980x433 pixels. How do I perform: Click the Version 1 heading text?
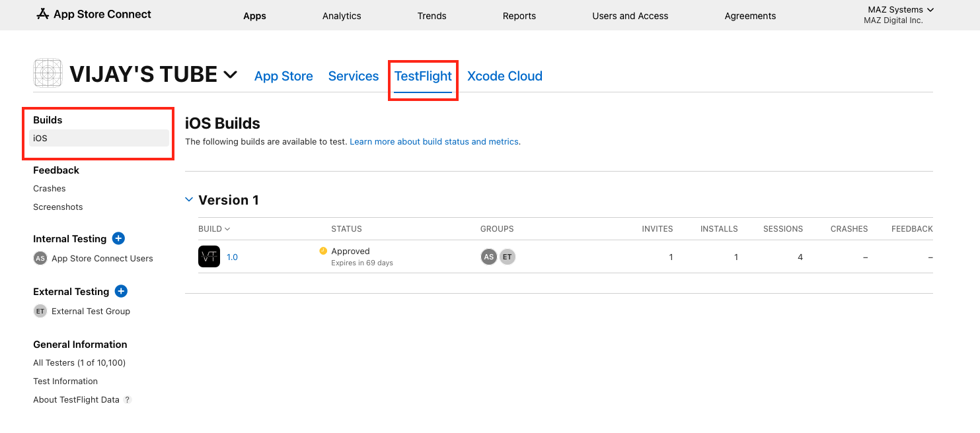[x=229, y=200]
